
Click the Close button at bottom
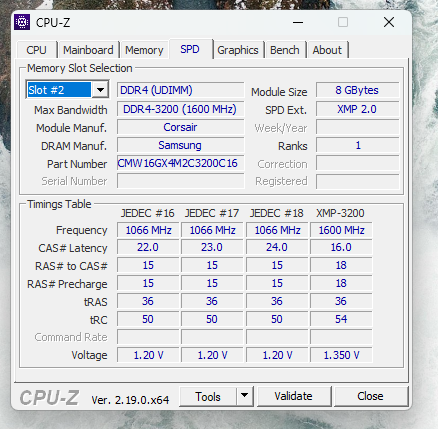pos(370,396)
